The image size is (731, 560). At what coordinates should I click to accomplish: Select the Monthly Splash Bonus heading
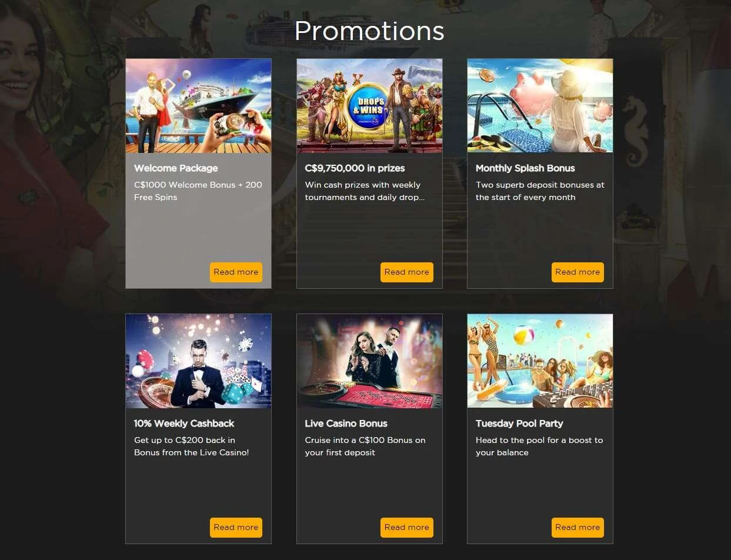click(x=525, y=168)
